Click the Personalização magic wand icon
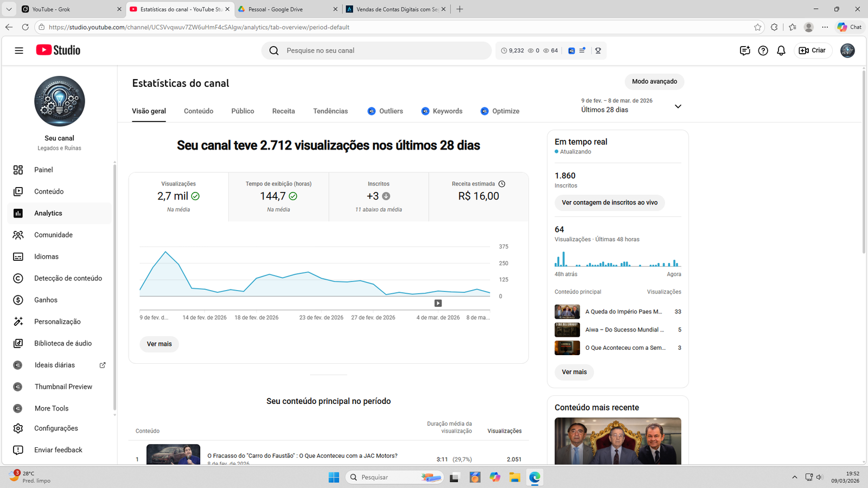The image size is (868, 488). tap(18, 322)
